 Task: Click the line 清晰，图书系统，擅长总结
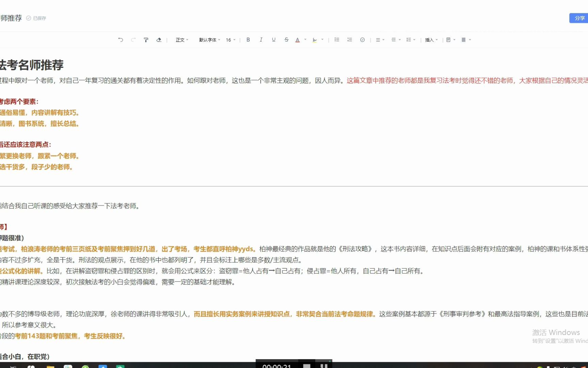click(40, 124)
